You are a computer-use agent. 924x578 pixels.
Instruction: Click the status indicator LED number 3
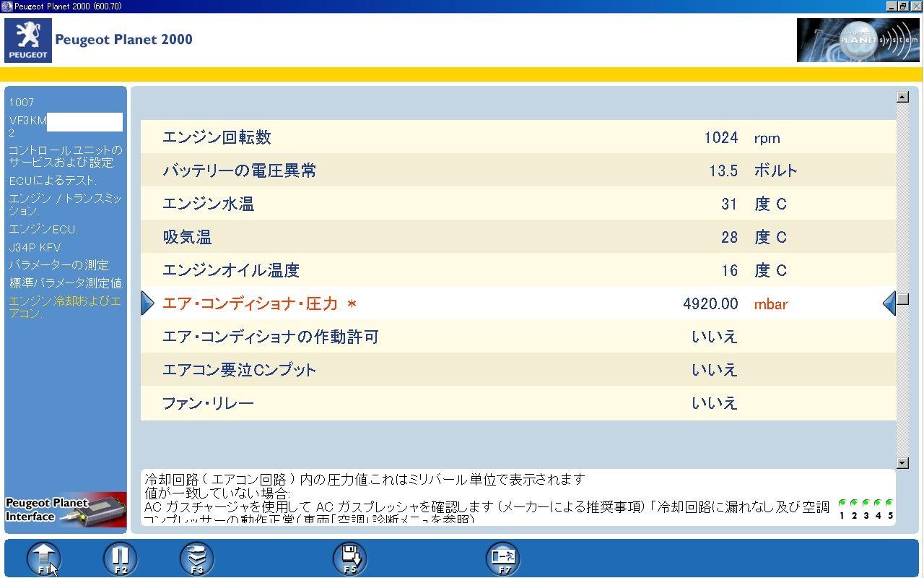[866, 503]
